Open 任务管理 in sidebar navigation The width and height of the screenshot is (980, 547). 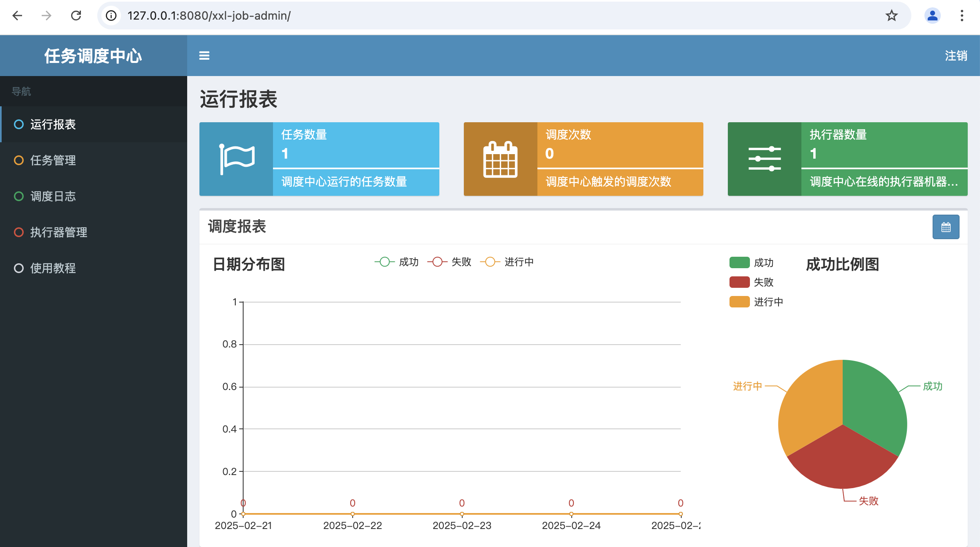[x=53, y=160]
